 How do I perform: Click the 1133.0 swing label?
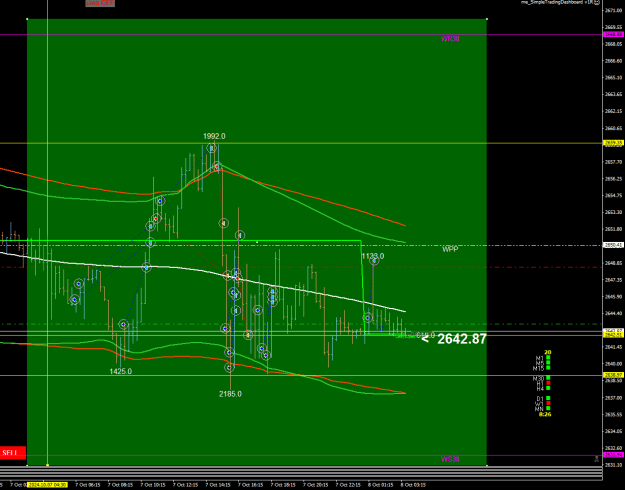tap(373, 256)
